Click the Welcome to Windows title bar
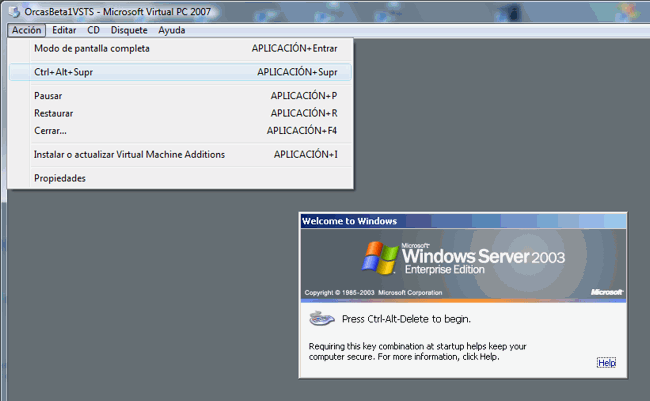This screenshot has width=650, height=401. point(463,221)
